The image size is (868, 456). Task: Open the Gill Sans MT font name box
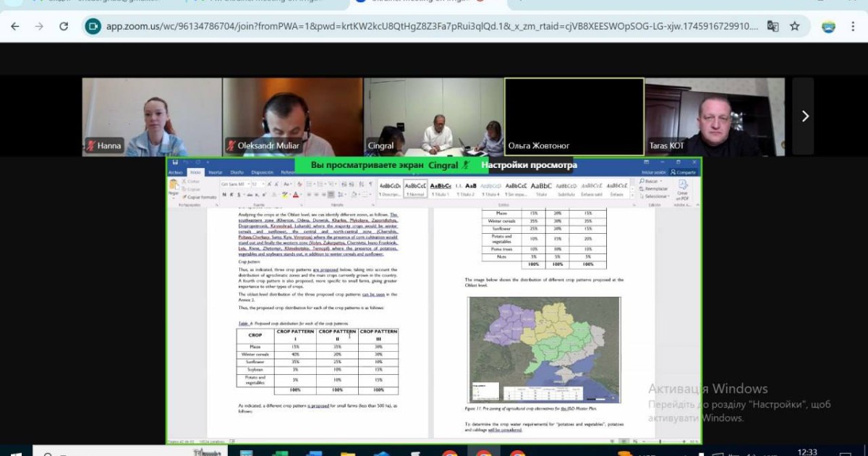click(234, 185)
